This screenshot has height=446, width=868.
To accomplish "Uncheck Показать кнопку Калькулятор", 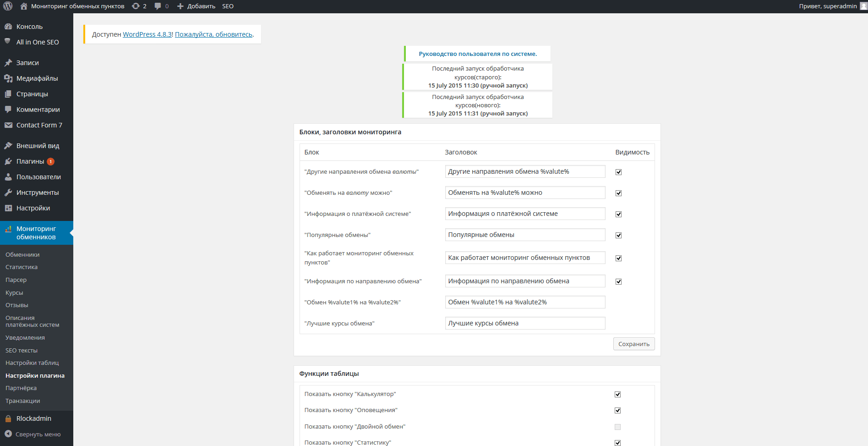I will (x=617, y=394).
